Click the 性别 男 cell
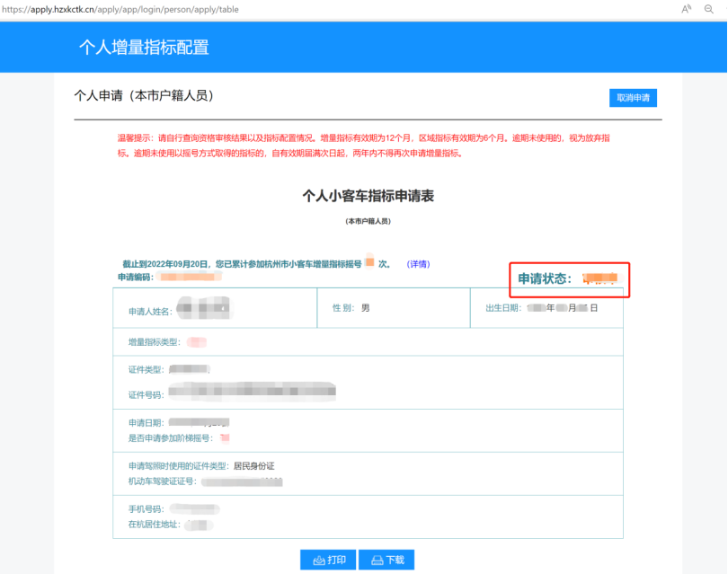 [394, 308]
